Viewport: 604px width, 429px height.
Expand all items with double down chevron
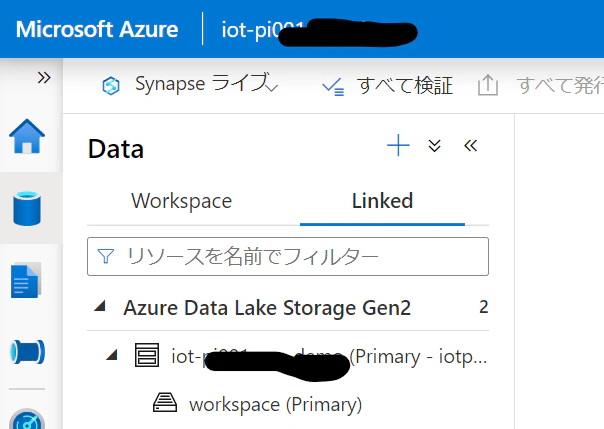[x=435, y=146]
